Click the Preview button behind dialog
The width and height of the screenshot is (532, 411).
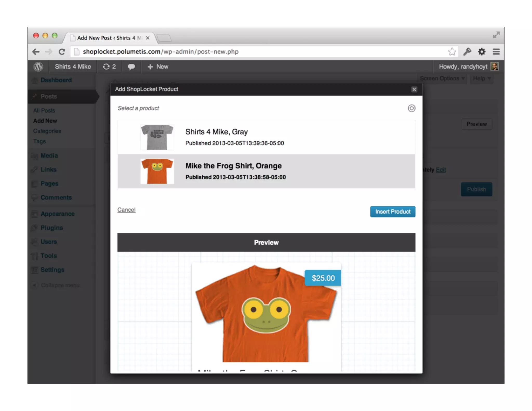tap(476, 124)
